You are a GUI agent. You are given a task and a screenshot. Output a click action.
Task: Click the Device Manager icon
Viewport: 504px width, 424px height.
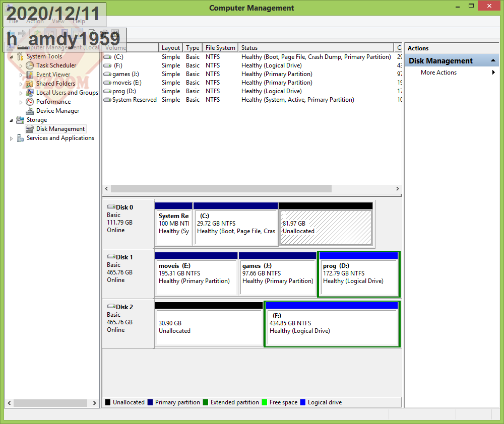pos(30,111)
